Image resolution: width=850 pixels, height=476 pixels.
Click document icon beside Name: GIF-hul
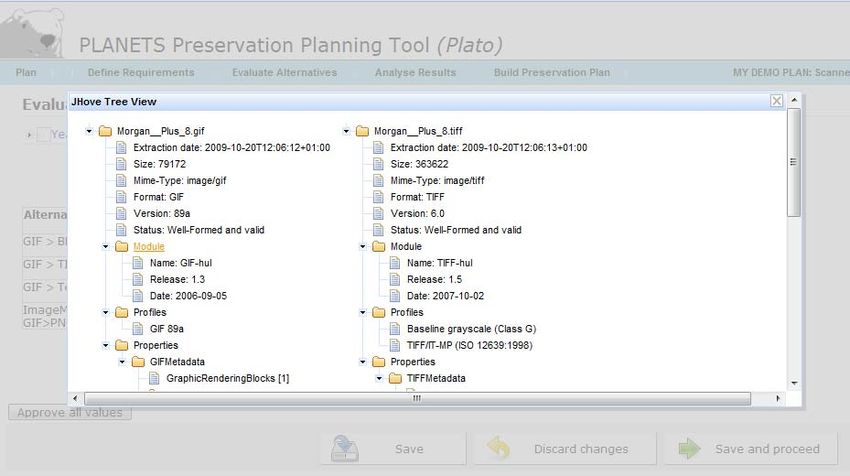138,263
